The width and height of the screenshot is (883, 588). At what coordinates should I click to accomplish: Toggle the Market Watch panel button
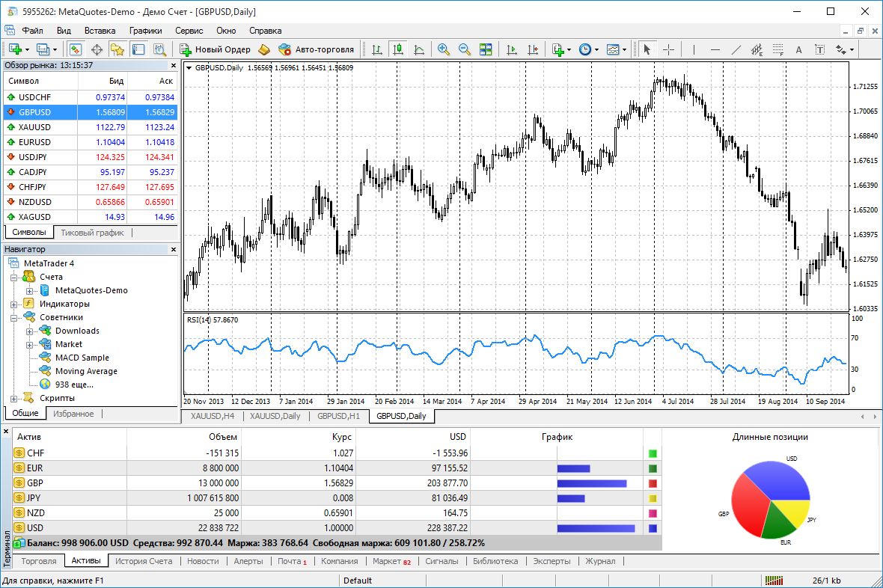(76, 49)
